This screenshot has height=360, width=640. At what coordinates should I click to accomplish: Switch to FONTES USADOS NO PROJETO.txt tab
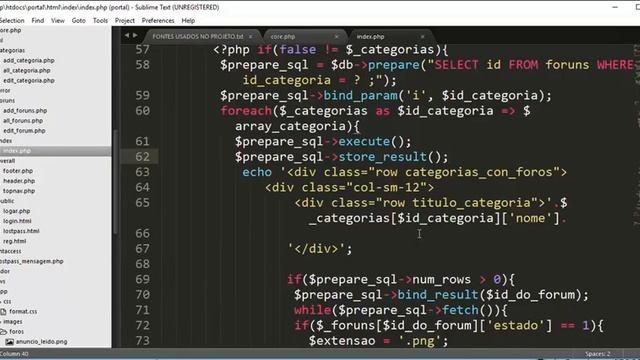point(198,37)
